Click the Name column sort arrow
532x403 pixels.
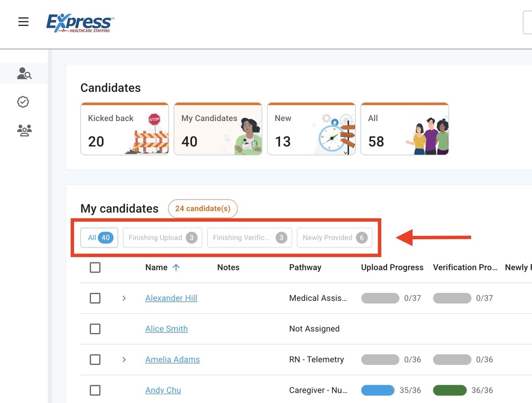tap(176, 267)
